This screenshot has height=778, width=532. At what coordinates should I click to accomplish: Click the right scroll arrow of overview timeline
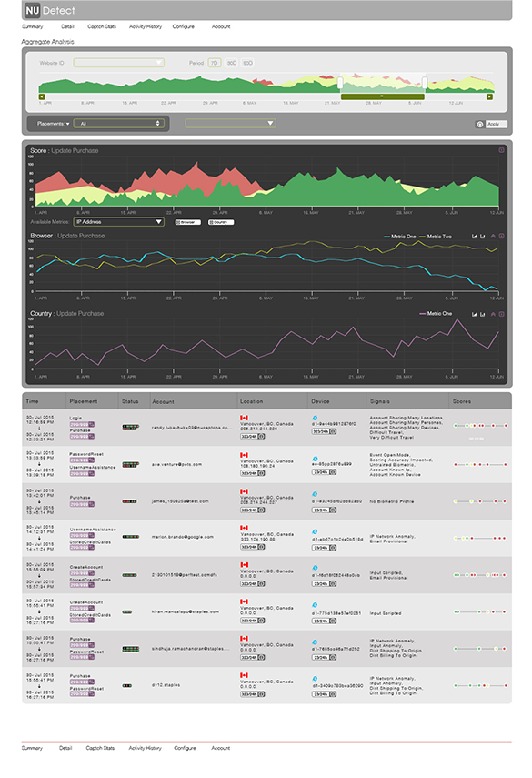point(489,96)
